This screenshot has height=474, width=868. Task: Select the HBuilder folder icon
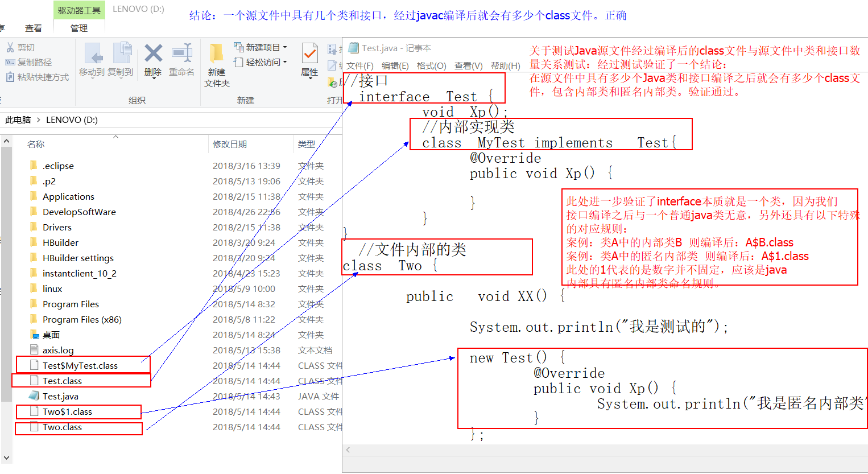(x=34, y=242)
